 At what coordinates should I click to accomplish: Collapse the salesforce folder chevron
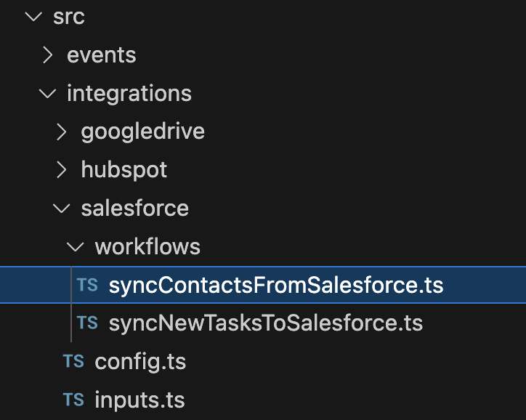click(x=61, y=209)
